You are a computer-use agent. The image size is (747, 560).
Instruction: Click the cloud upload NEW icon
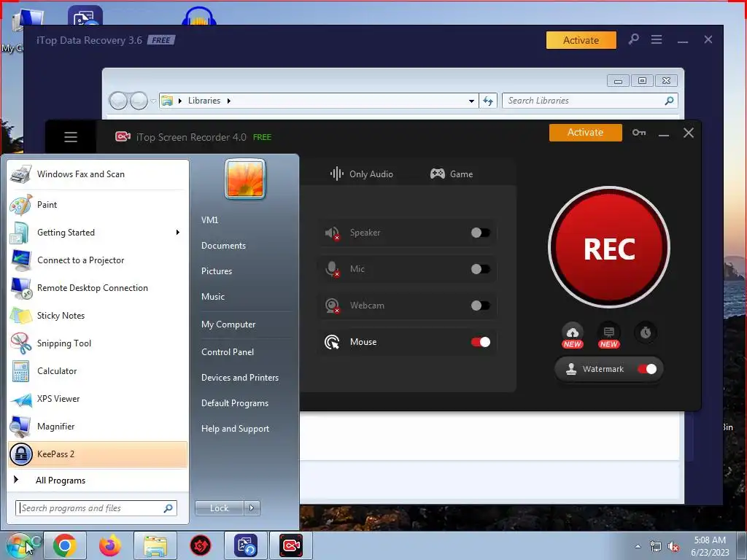coord(572,333)
